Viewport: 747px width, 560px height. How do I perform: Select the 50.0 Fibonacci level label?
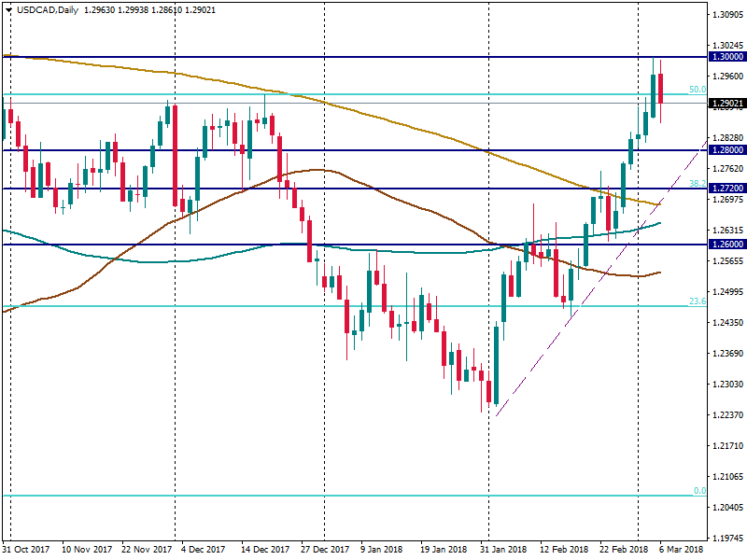click(697, 90)
